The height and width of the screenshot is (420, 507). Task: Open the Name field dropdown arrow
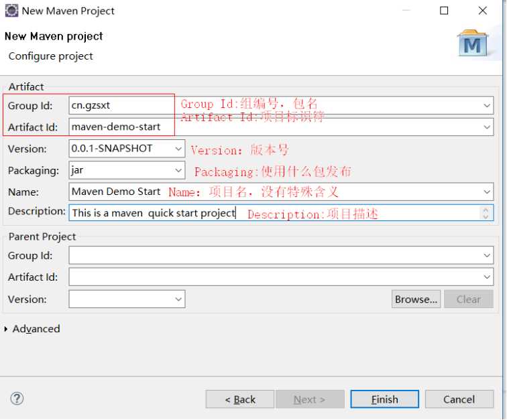tap(487, 192)
